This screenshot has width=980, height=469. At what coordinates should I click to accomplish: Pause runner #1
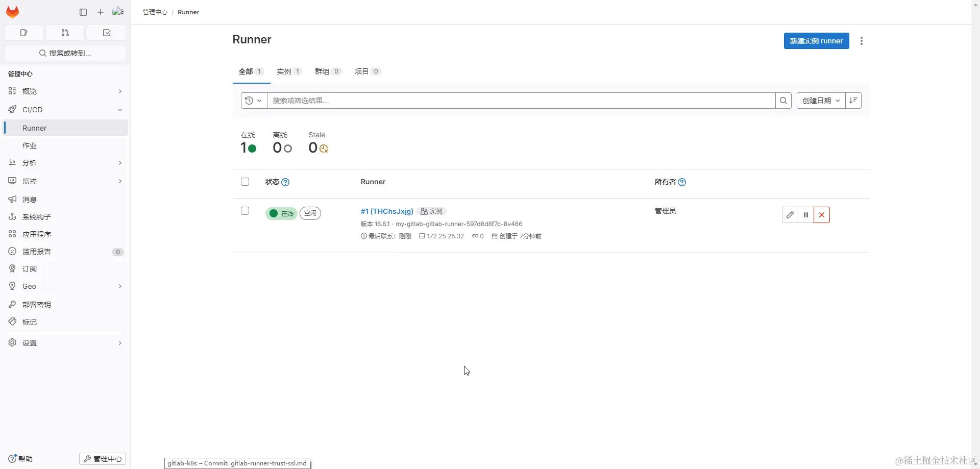click(x=806, y=215)
